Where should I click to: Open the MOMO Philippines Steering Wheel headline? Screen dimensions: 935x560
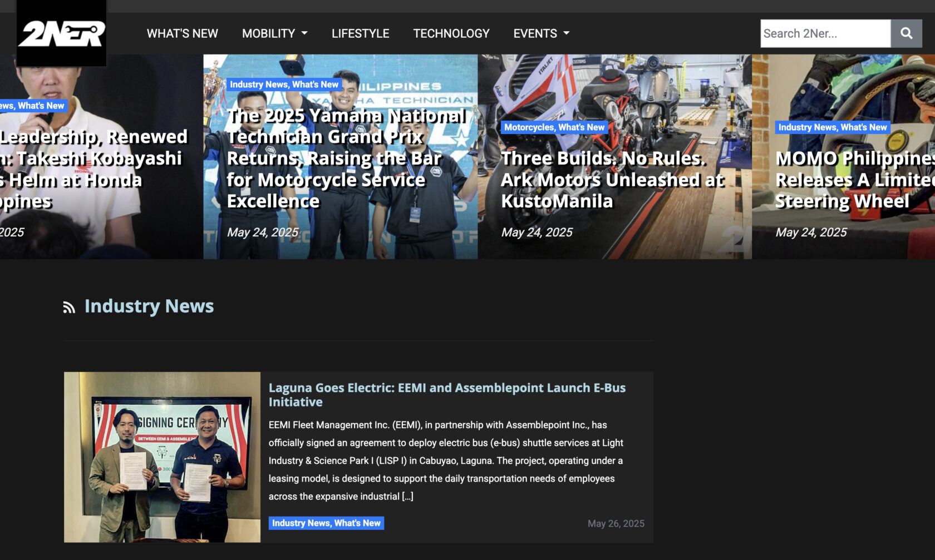[x=855, y=180]
